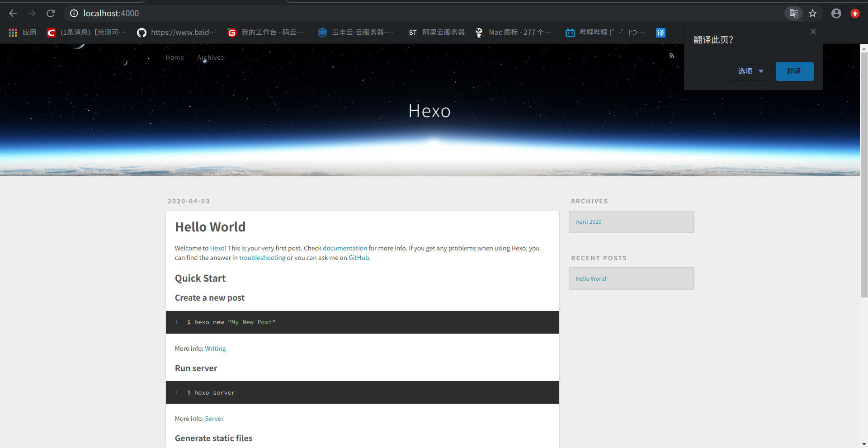Close the translate popup
Image resolution: width=868 pixels, height=448 pixels.
813,32
